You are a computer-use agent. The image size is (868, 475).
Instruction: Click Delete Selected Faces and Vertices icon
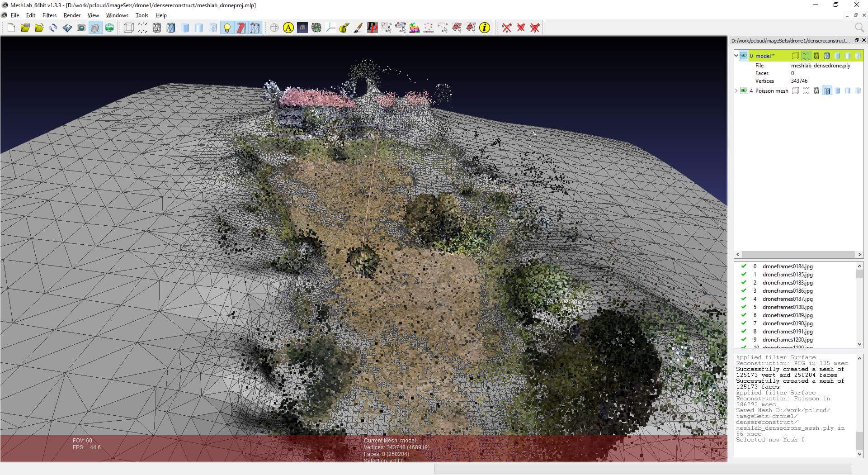(535, 28)
